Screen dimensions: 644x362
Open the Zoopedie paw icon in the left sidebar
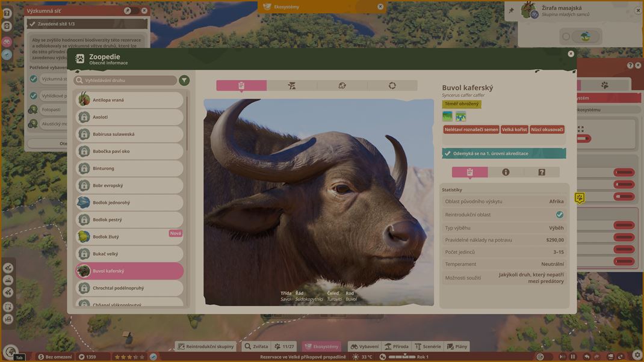point(7,26)
